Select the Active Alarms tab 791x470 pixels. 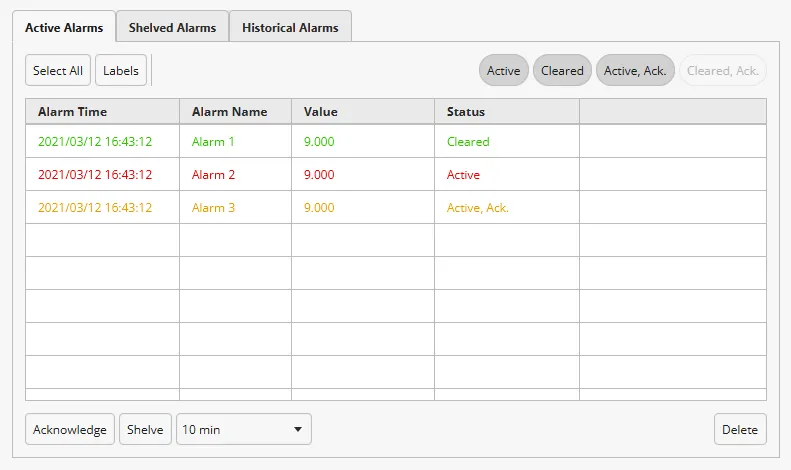(x=64, y=27)
